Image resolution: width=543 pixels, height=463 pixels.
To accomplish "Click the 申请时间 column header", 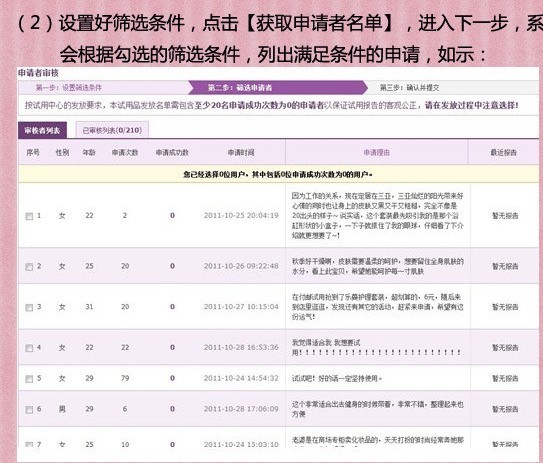I will click(x=241, y=152).
